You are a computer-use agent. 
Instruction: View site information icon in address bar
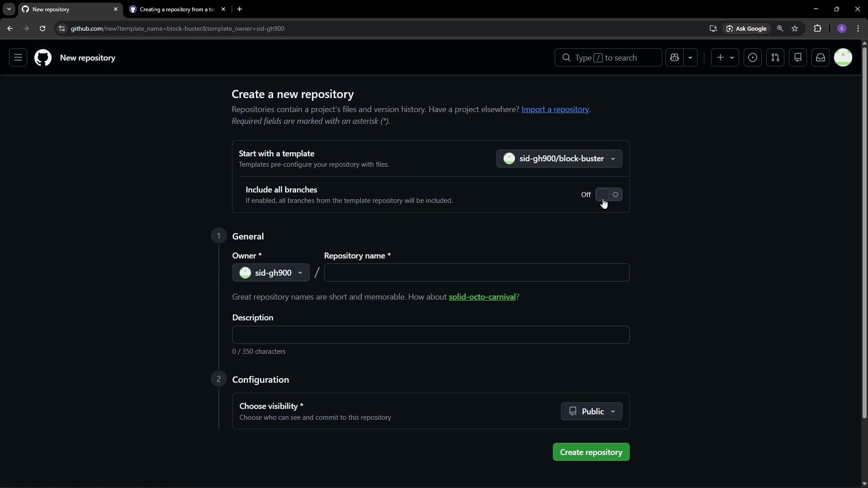click(62, 28)
